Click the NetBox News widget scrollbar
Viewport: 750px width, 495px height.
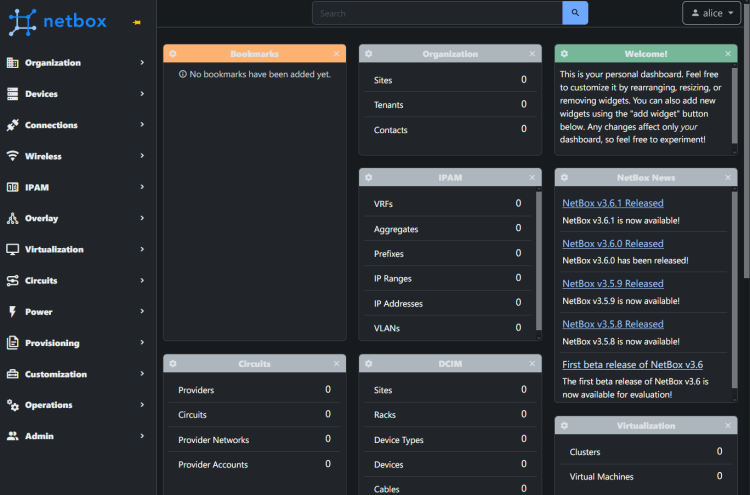(x=735, y=289)
